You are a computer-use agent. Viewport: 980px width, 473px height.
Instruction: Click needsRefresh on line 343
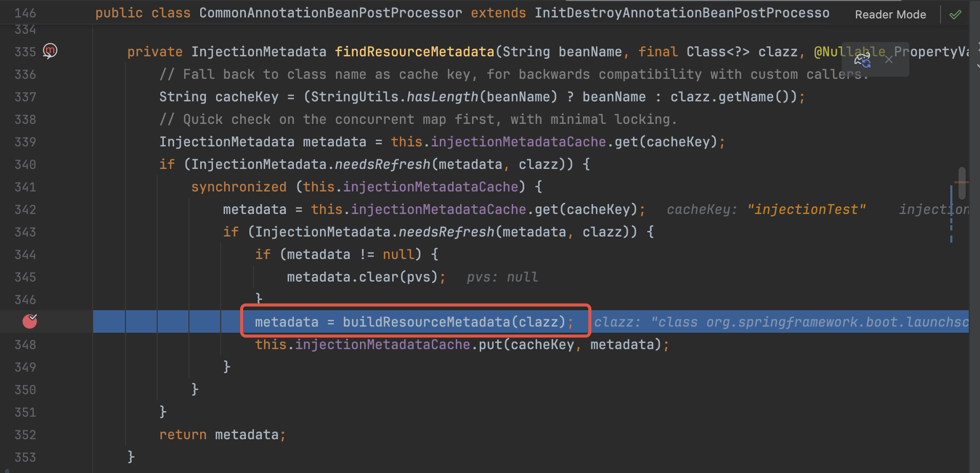click(x=446, y=232)
